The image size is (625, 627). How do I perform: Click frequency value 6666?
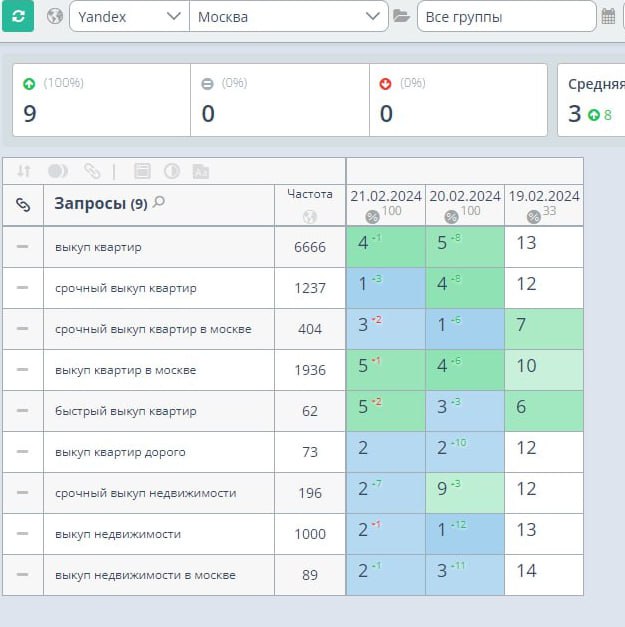(x=310, y=247)
